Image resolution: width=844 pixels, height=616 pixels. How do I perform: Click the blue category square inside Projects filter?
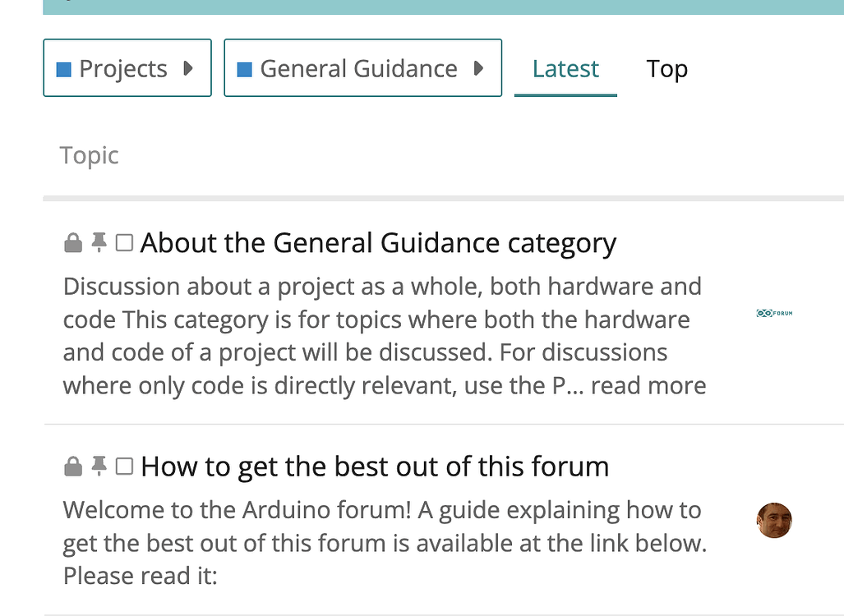click(63, 68)
